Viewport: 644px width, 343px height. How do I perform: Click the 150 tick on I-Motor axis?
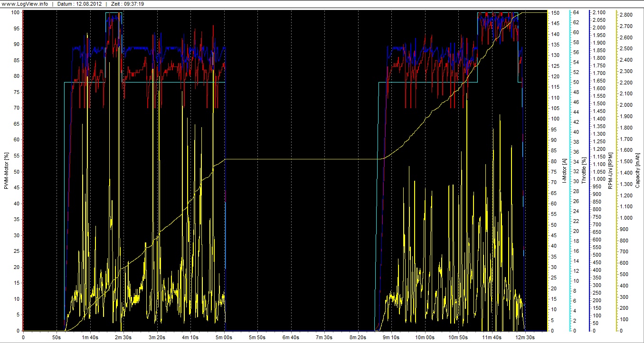tap(554, 12)
